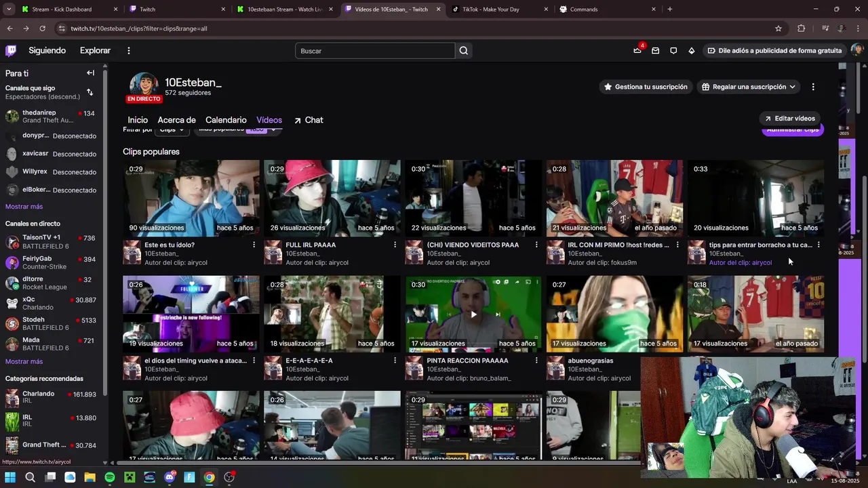Open options for tips para entrar borracho clip
Screen dimensions: 868x488
[x=818, y=245]
